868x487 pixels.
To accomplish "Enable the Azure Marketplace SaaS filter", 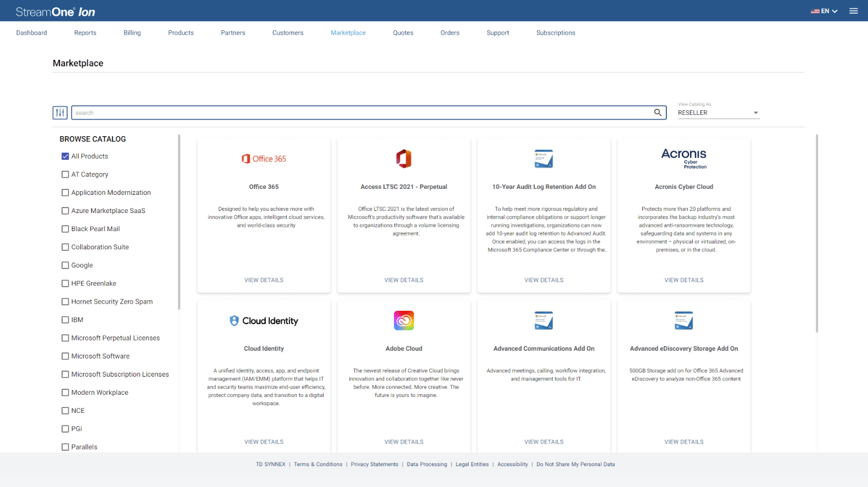I will point(65,211).
